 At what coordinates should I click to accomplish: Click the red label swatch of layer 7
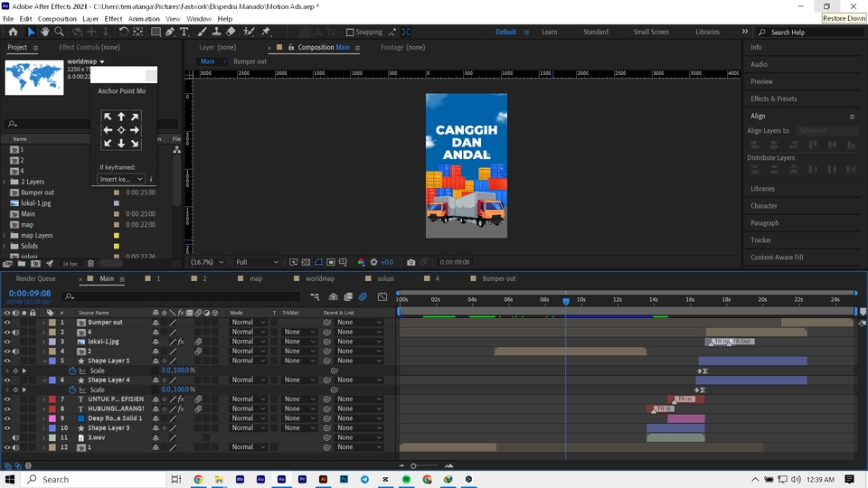(x=52, y=399)
